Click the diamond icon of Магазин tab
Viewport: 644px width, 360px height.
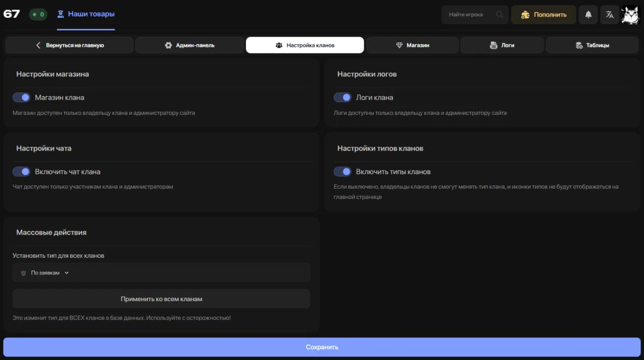pos(399,45)
